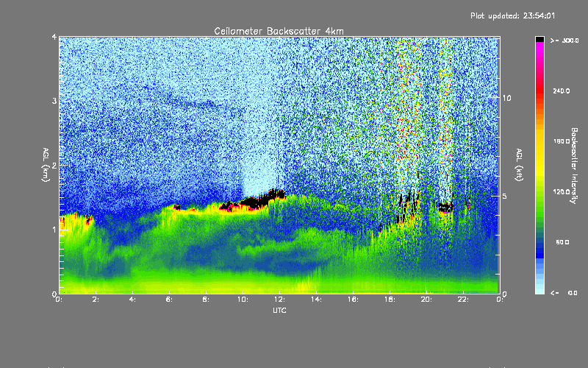Click the black top segment of the colorbar

pyautogui.click(x=539, y=39)
